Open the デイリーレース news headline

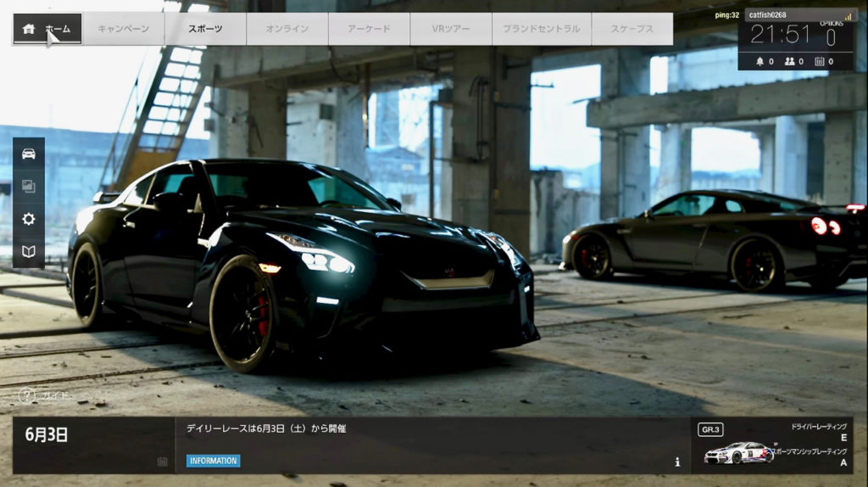click(266, 428)
